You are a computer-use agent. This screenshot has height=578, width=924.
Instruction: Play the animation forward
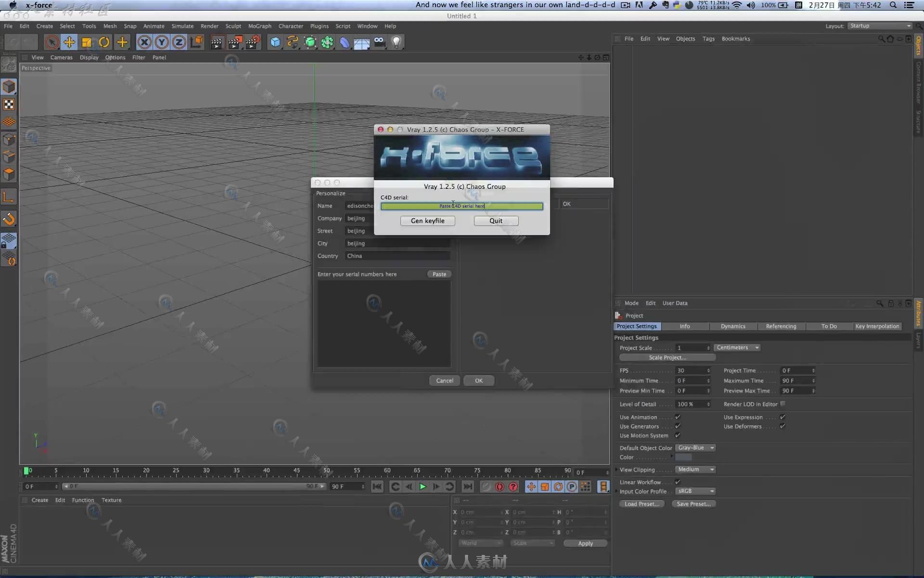[x=423, y=486]
